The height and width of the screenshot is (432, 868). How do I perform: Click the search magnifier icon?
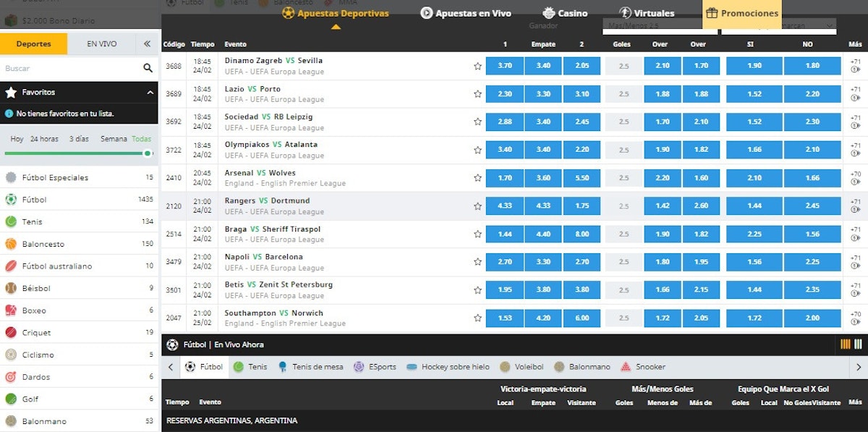coord(148,68)
